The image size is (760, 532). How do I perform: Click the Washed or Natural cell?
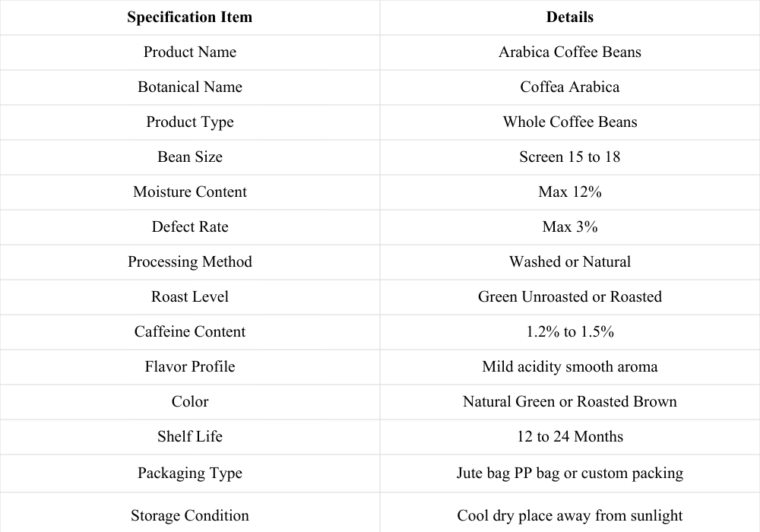tap(569, 262)
